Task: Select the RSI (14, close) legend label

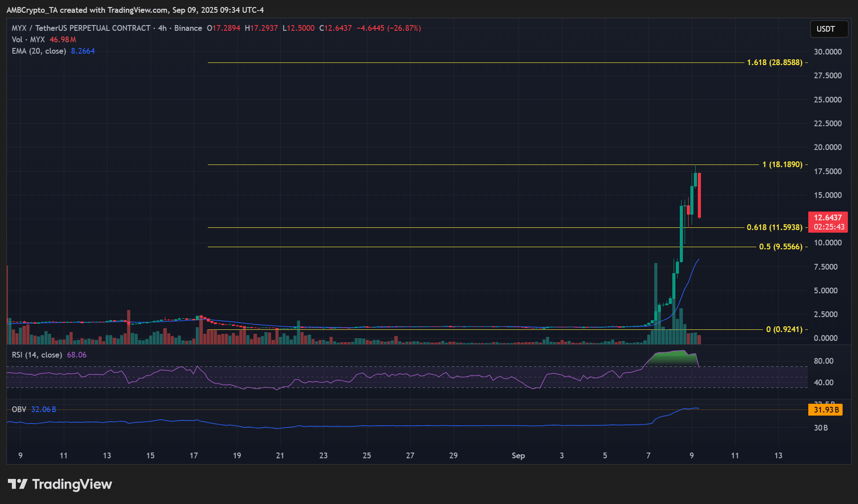Action: pos(37,355)
